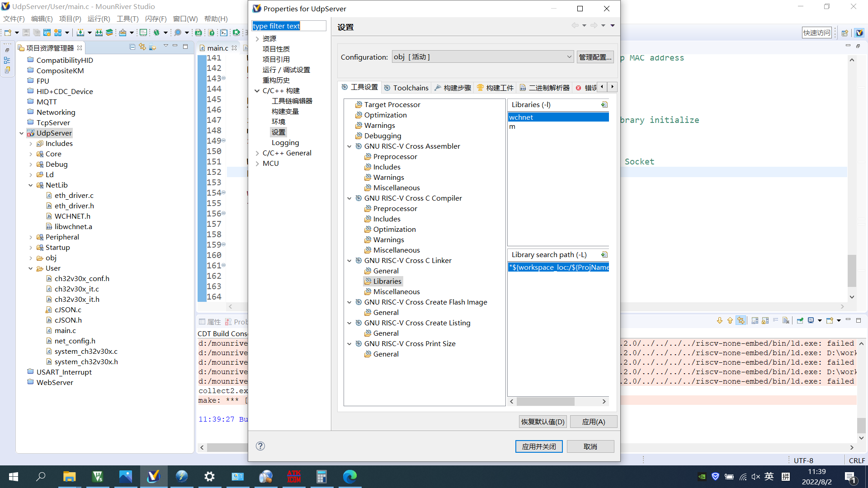The height and width of the screenshot is (488, 868).
Task: Expand the Peripheral folder in project explorer
Action: click(31, 237)
